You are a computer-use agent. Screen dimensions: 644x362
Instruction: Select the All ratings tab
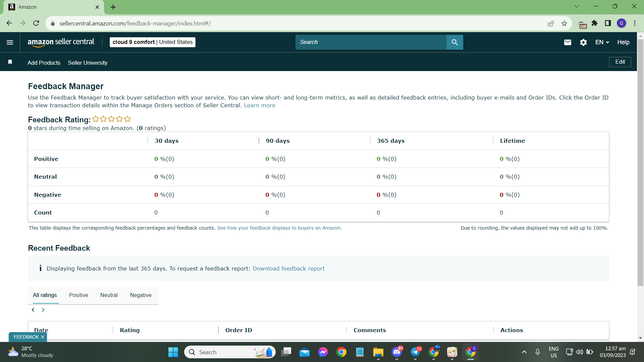point(45,295)
